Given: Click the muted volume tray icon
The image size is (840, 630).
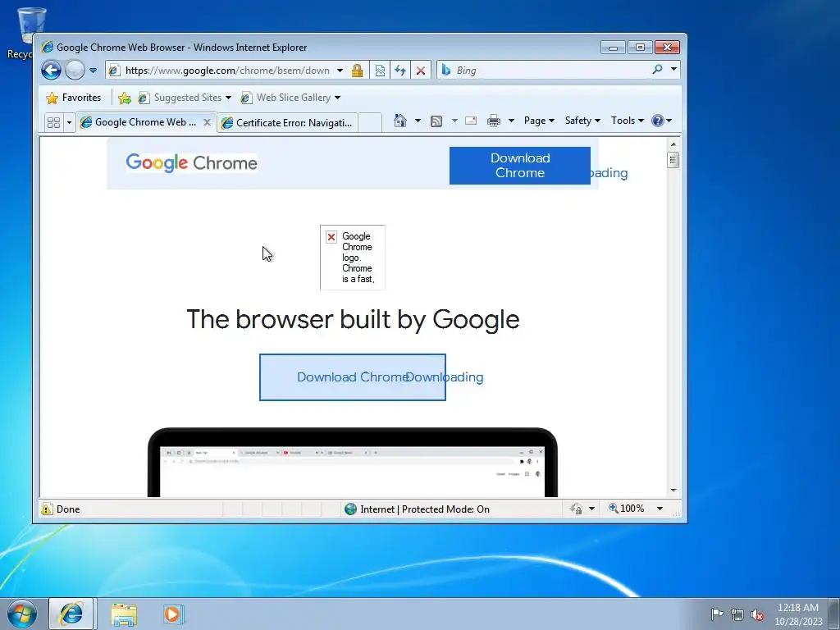Looking at the screenshot, I should pyautogui.click(x=757, y=614).
